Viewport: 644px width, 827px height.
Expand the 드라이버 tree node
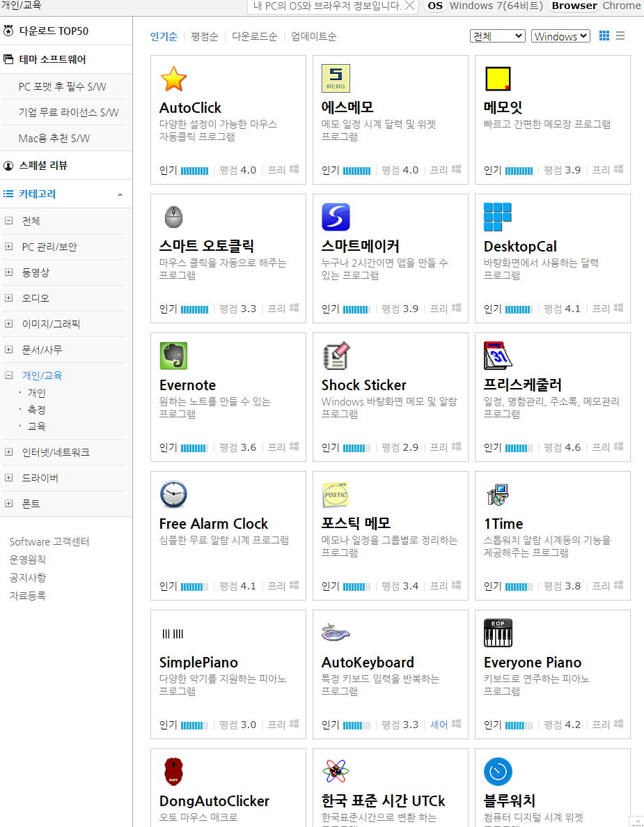pyautogui.click(x=8, y=478)
